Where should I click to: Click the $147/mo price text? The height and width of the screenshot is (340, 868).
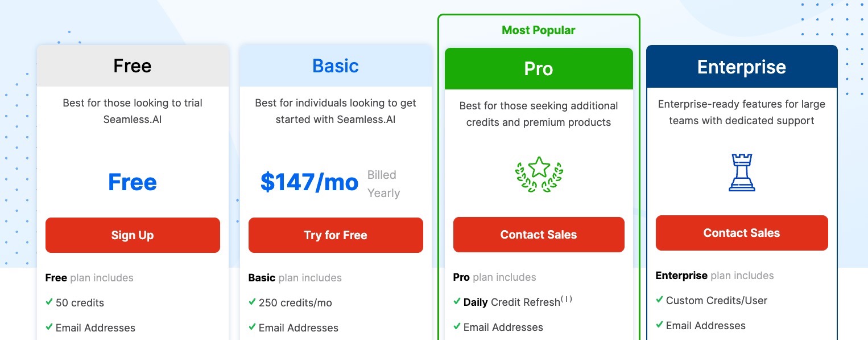(309, 182)
